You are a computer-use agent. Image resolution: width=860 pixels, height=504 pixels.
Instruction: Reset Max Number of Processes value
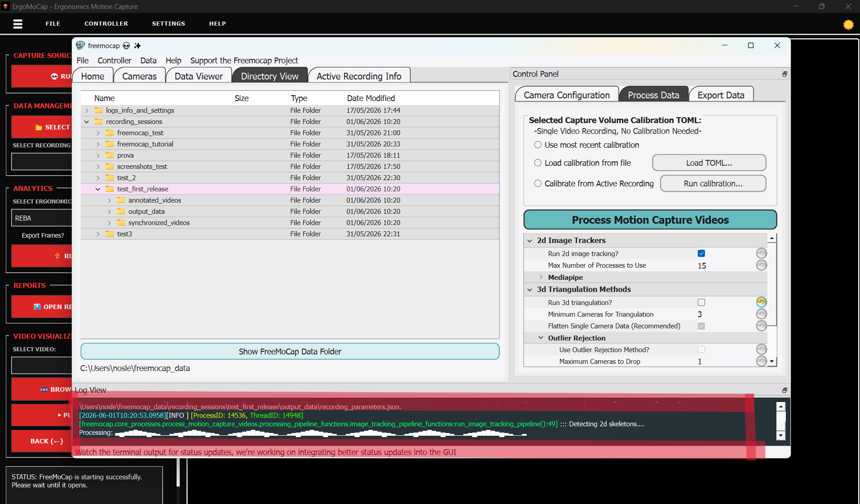pos(761,265)
